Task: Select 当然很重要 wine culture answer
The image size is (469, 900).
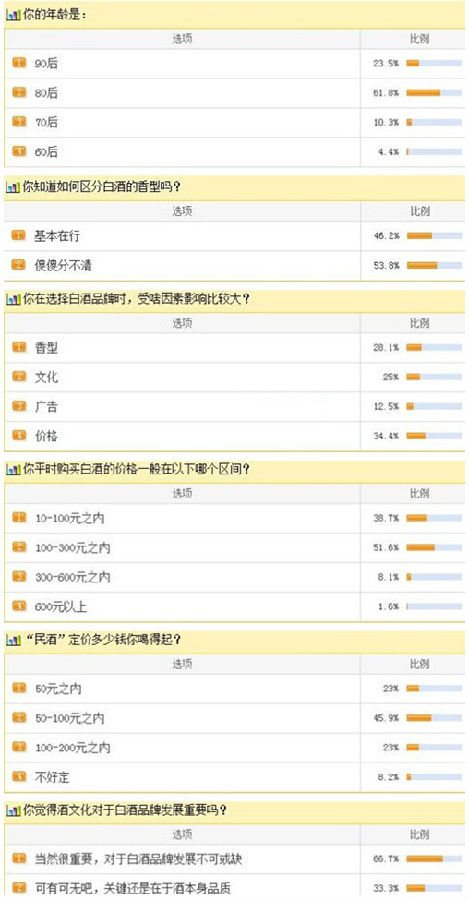Action: 182,859
